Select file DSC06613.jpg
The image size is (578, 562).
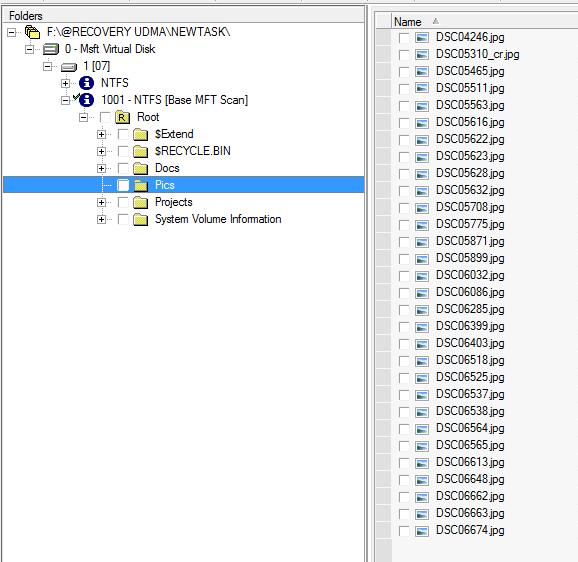(x=470, y=462)
